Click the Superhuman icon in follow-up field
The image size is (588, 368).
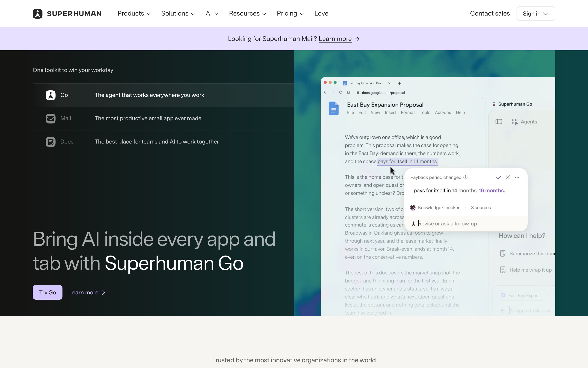point(413,223)
